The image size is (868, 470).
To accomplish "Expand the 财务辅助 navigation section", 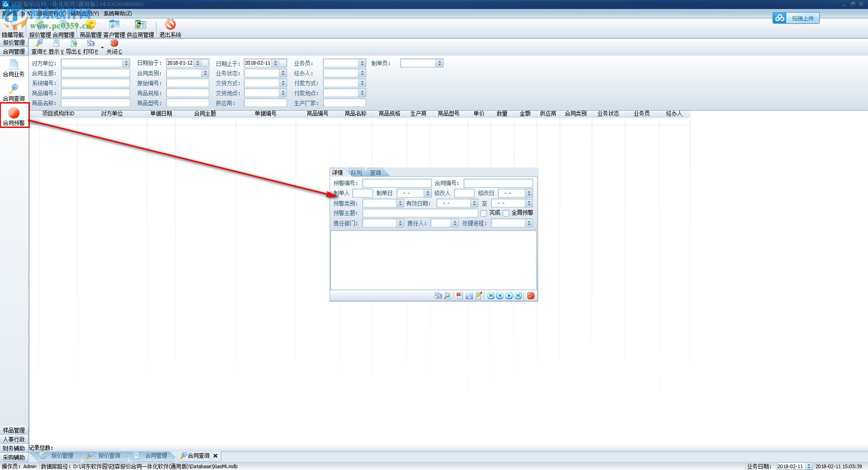I will pyautogui.click(x=14, y=448).
